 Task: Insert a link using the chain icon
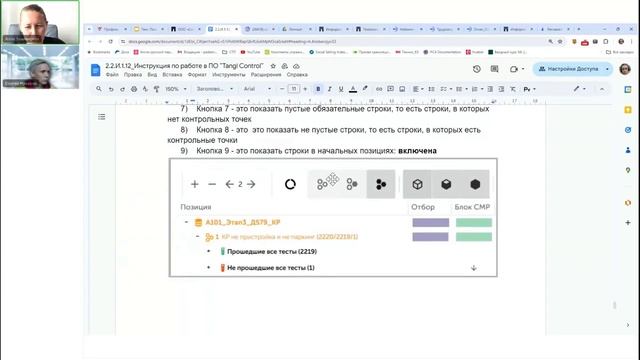(x=379, y=89)
